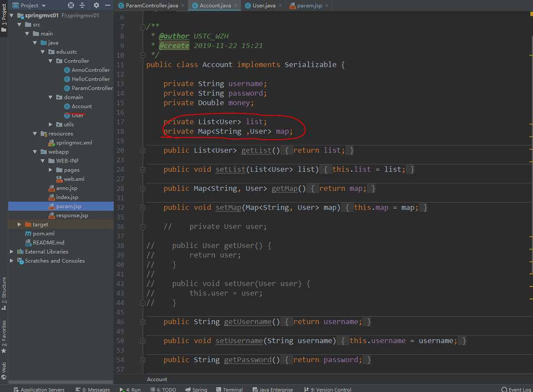Screen dimensions: 533x392
Task: Open 4: Run tool window
Action: click(x=130, y=389)
